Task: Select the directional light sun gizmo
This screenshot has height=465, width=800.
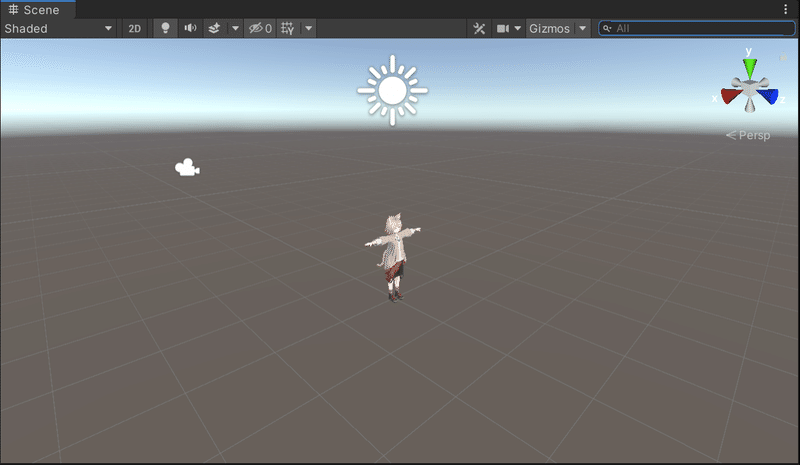Action: (x=392, y=90)
